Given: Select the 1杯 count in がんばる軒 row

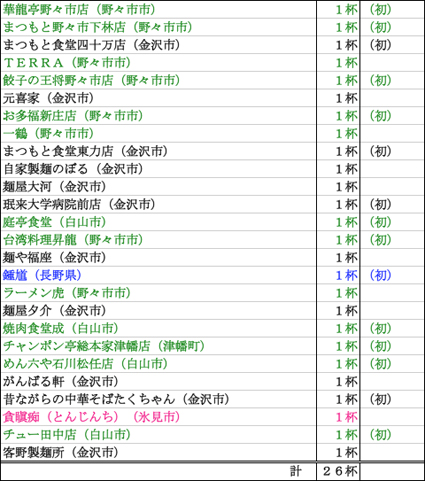Looking at the screenshot, I should [346, 381].
